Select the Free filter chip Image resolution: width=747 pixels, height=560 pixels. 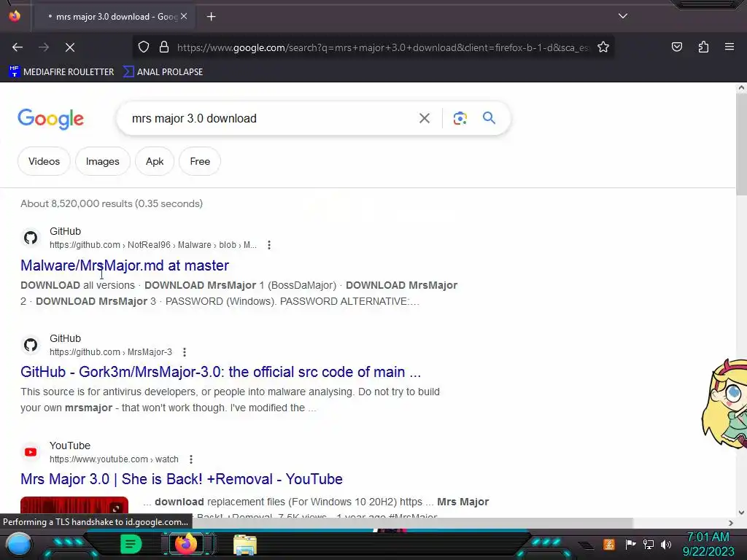[200, 161]
